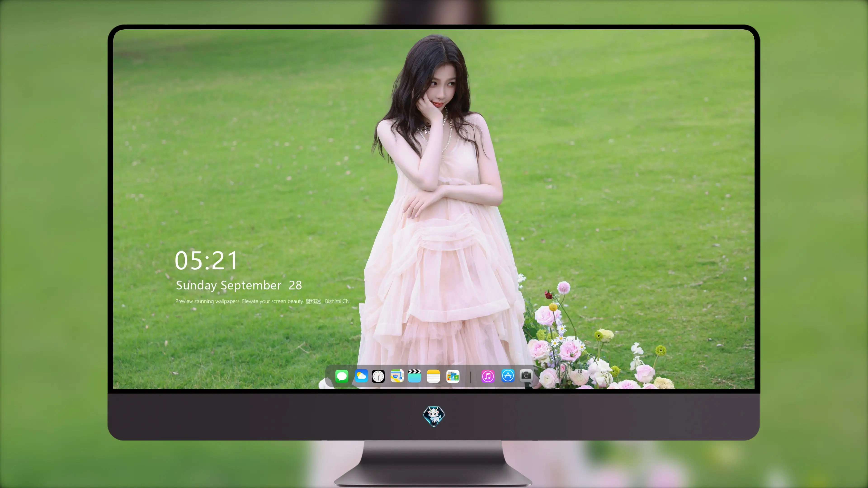The width and height of the screenshot is (868, 488).
Task: Open the Weather app in the dock
Action: click(361, 376)
